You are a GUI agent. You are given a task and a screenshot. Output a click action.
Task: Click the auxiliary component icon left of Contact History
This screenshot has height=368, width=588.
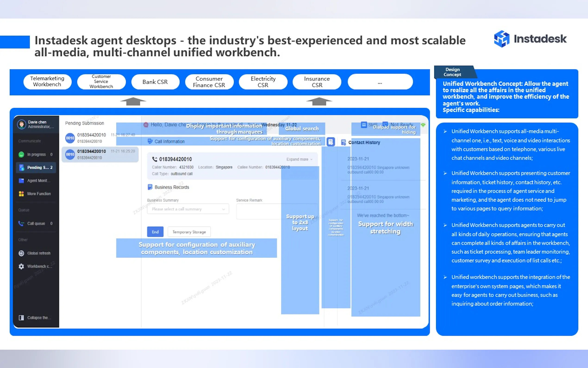pos(331,142)
